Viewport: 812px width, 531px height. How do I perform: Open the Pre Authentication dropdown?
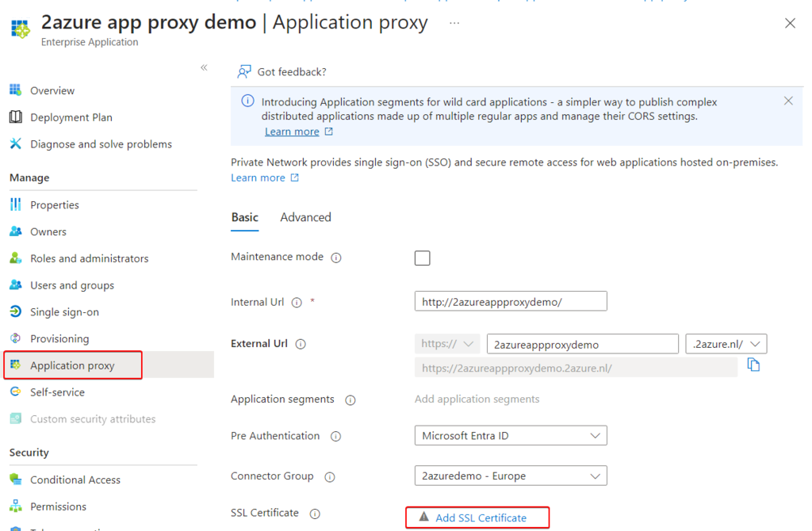[511, 436]
